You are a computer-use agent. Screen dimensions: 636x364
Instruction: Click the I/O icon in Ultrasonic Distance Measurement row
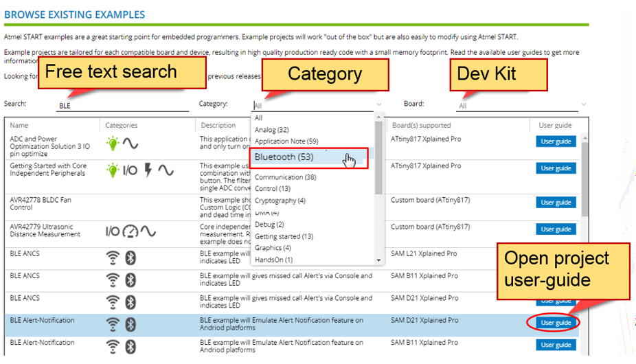[113, 231]
